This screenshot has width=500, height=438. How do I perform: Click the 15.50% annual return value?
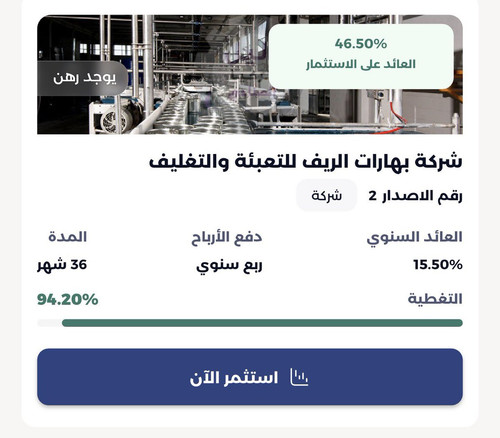pyautogui.click(x=438, y=265)
